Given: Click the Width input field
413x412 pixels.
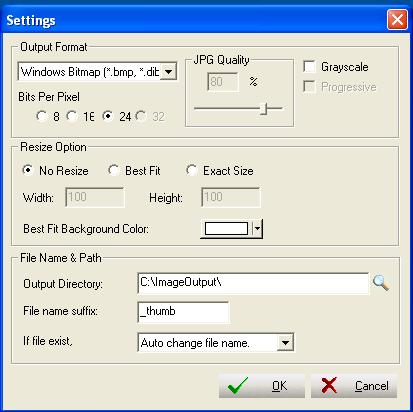Looking at the screenshot, I should 95,197.
